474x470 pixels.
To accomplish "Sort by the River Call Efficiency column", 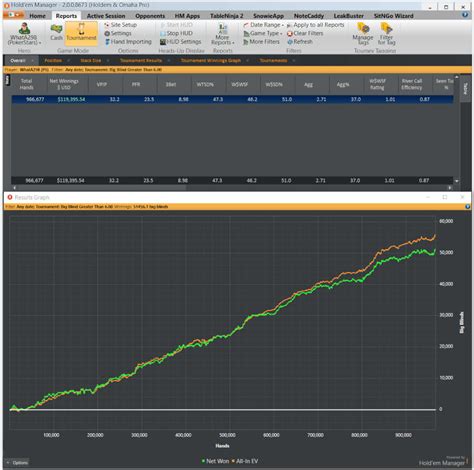I will [412, 84].
